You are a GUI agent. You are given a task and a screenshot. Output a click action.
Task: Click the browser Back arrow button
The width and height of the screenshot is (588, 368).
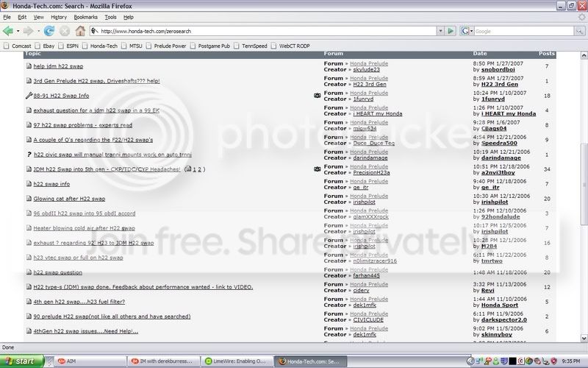pos(8,31)
